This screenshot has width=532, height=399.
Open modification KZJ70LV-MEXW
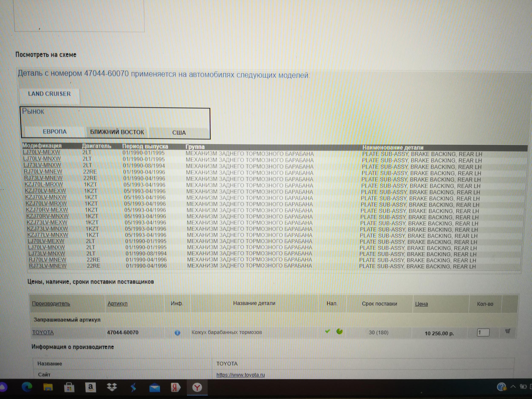(46, 191)
